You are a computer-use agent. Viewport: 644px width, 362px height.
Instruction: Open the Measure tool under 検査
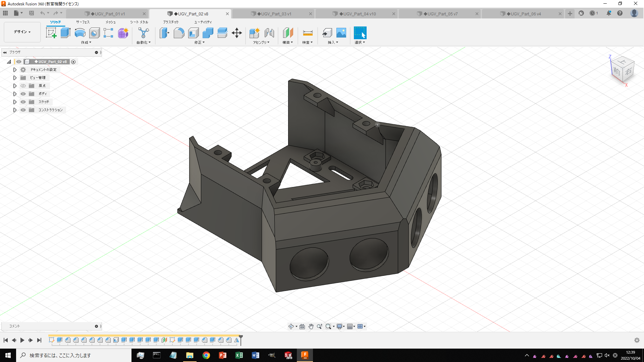click(308, 33)
